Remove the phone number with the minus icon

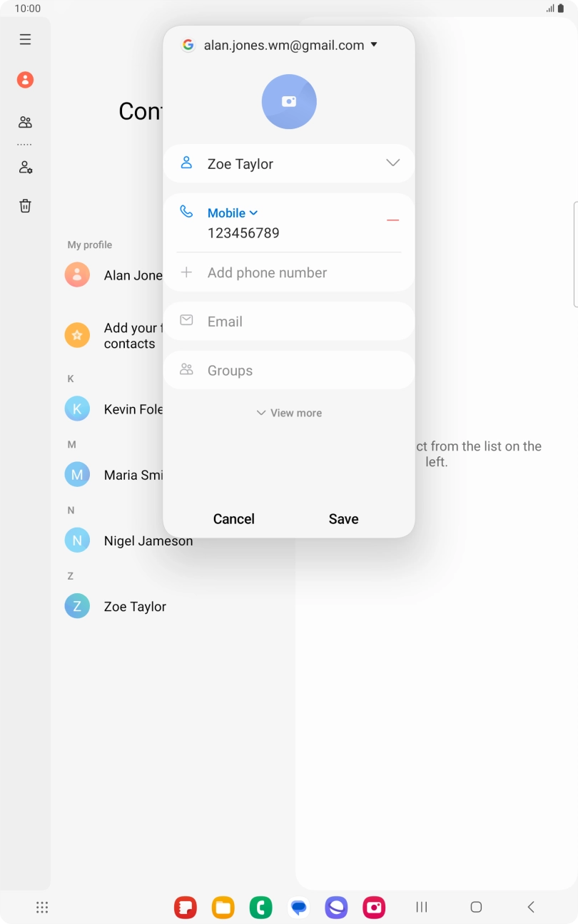(392, 220)
